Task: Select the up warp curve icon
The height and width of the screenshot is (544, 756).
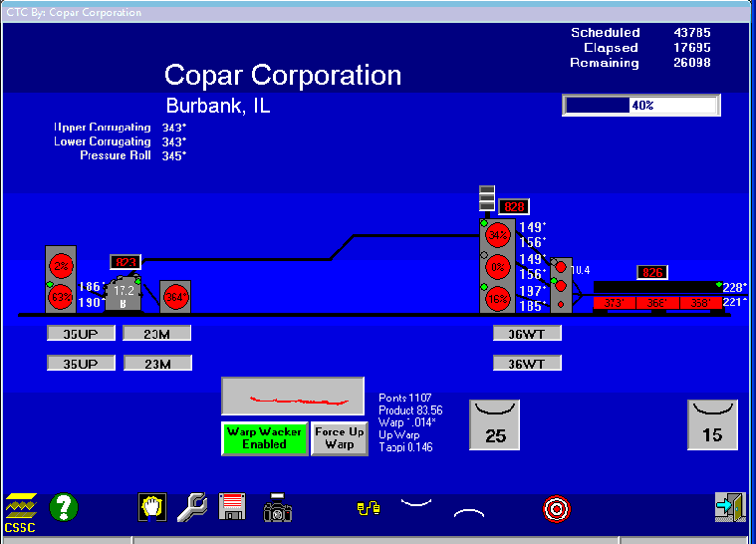Action: pos(469,513)
